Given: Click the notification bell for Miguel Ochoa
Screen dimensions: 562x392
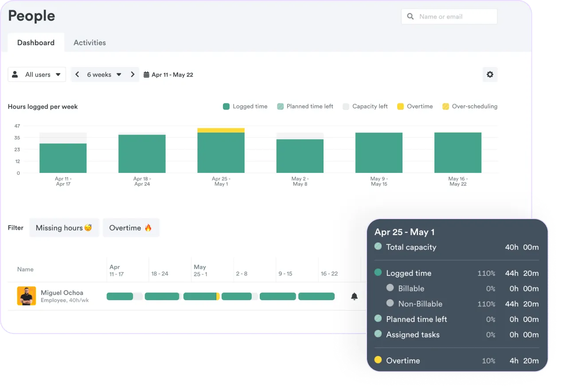Looking at the screenshot, I should pyautogui.click(x=354, y=296).
